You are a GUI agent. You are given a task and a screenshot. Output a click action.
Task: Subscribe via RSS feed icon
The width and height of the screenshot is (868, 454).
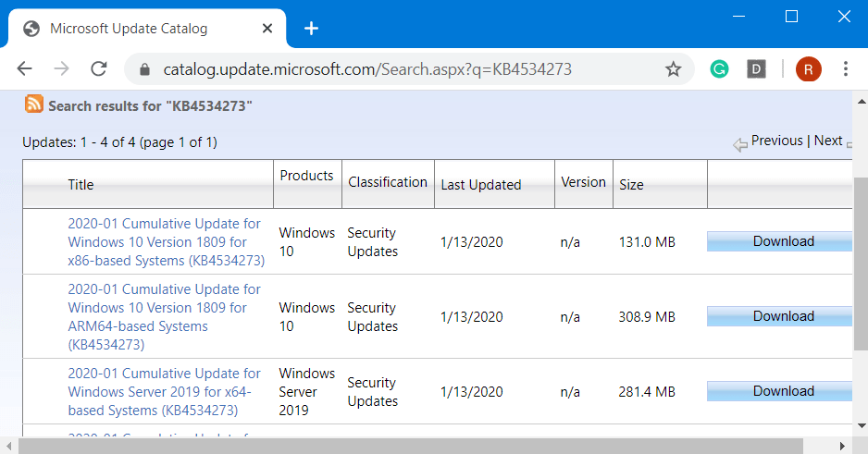33,104
